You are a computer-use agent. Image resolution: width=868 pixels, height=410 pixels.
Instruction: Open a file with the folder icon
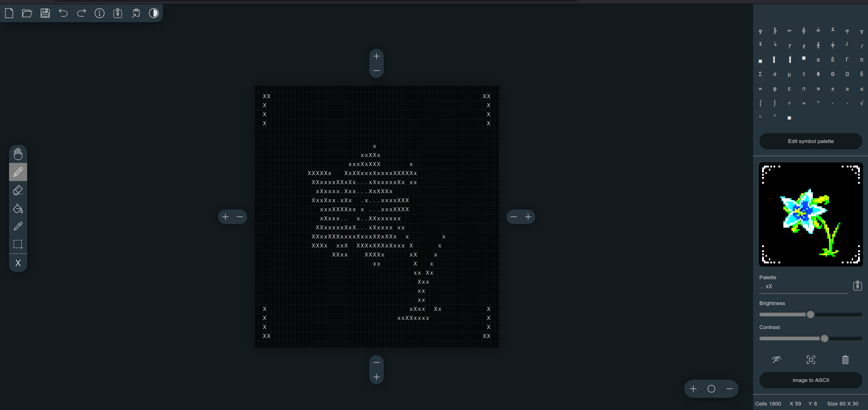pos(27,13)
